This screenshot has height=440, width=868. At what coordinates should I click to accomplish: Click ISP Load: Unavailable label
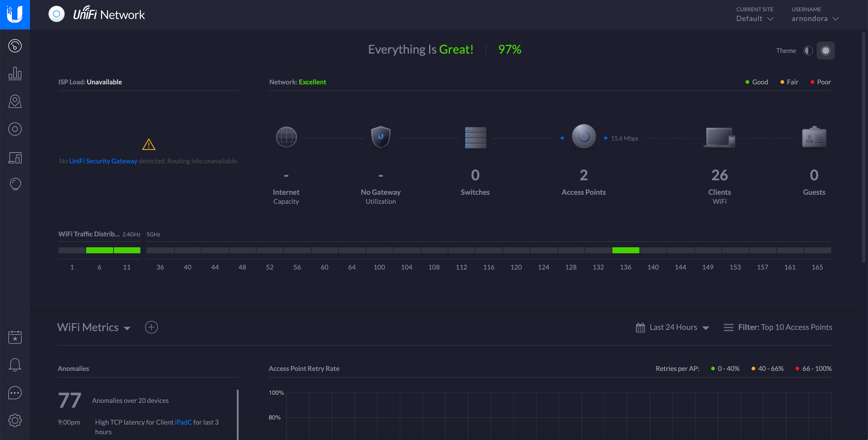coord(90,82)
